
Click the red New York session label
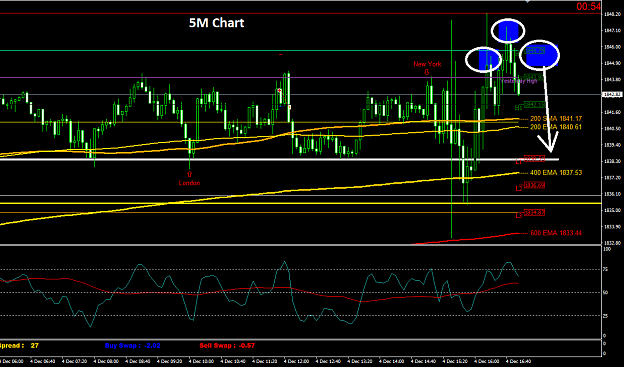click(427, 64)
